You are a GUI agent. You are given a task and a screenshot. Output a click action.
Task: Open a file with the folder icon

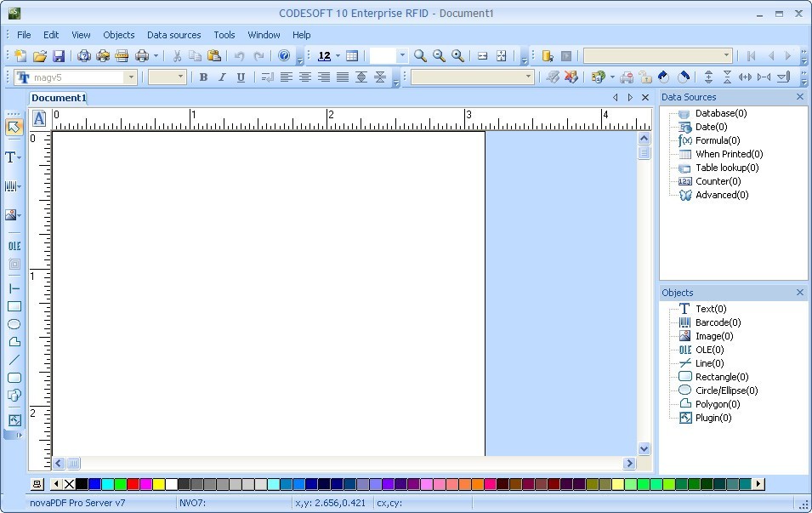click(40, 55)
